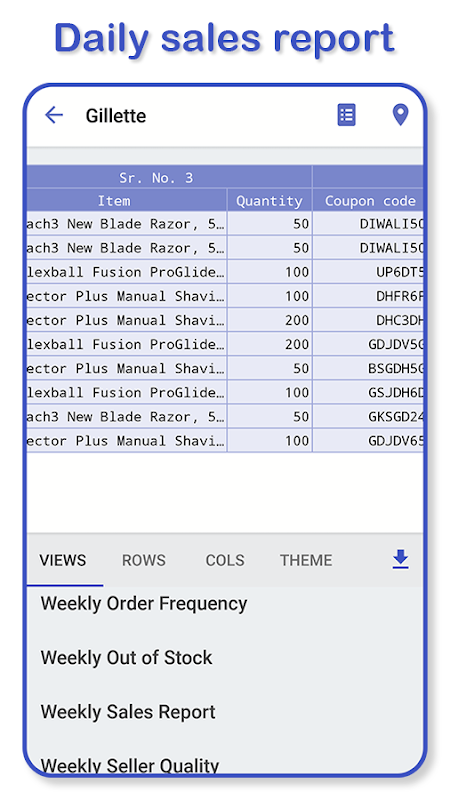This screenshot has width=450, height=800.
Task: Click the Coupon code column header
Action: 368,201
